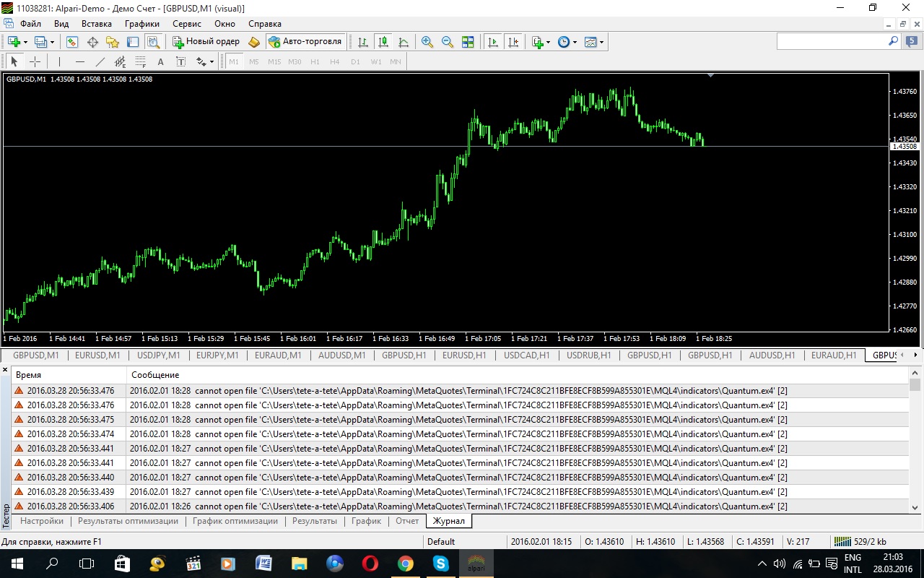Open the Market Watch window icon
Screen dimensions: 924x578
(x=72, y=42)
